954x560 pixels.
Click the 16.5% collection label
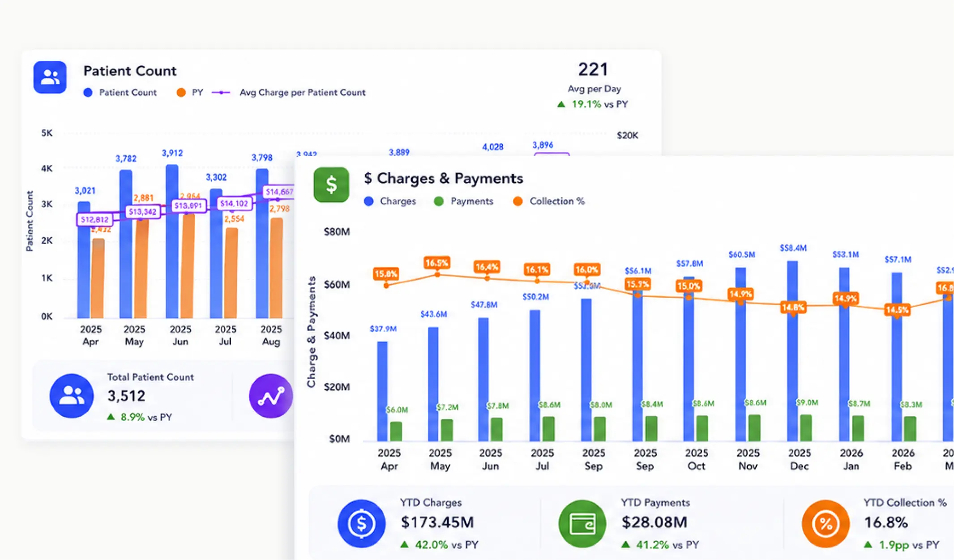coord(437,263)
